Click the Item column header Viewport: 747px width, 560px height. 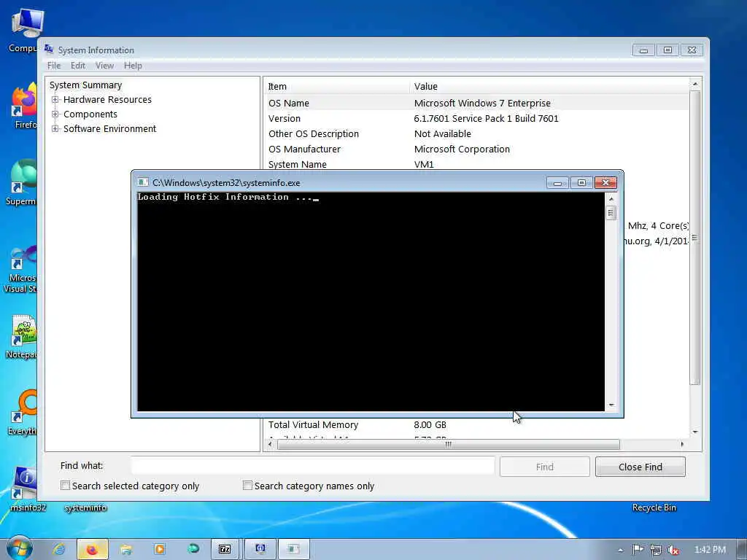click(337, 86)
